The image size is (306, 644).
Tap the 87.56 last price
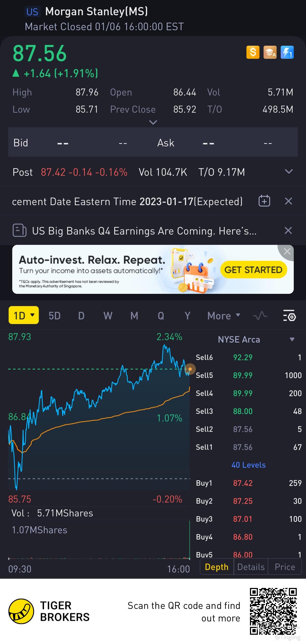coord(40,53)
